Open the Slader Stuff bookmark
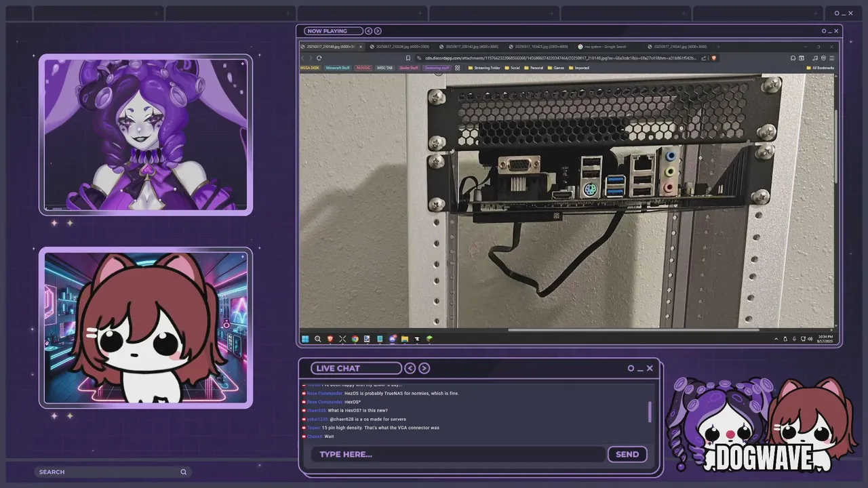Image resolution: width=868 pixels, height=488 pixels. pyautogui.click(x=409, y=68)
